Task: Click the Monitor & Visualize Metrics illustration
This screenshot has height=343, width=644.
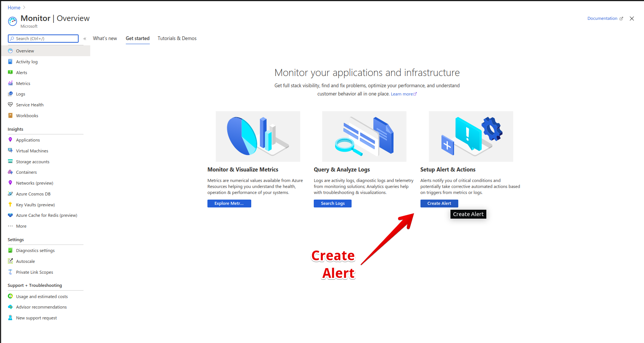Action: pyautogui.click(x=258, y=136)
